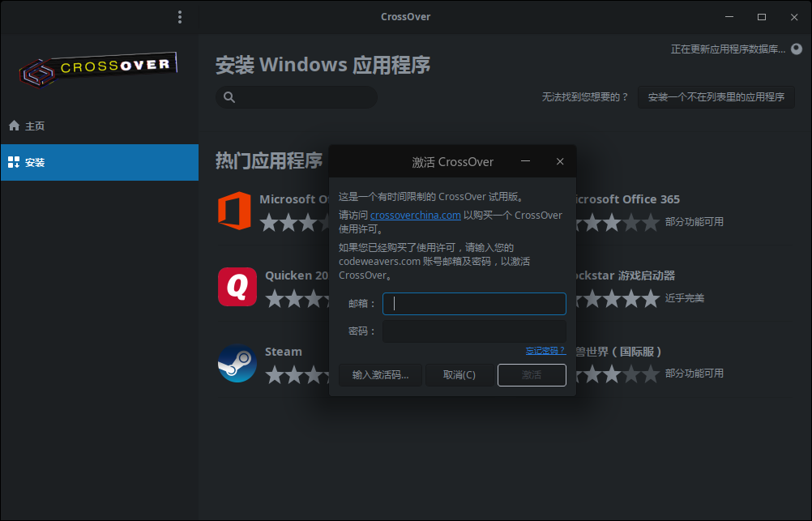812x521 pixels.
Task: Open the crossoverchina.com link
Action: click(415, 215)
